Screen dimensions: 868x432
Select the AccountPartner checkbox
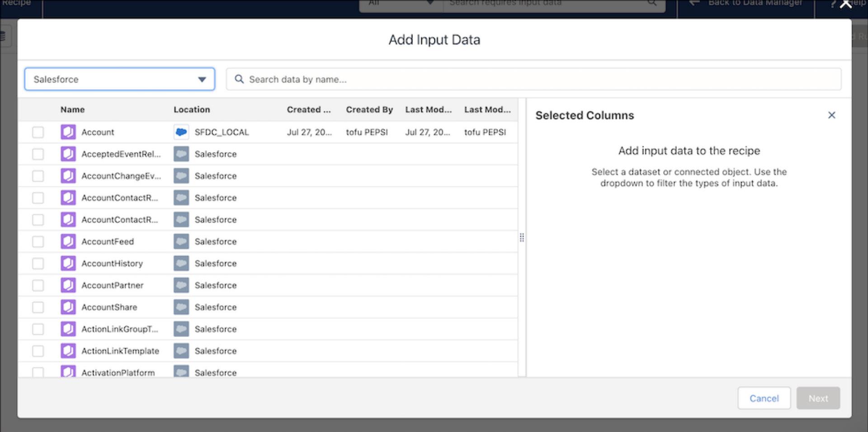tap(38, 285)
